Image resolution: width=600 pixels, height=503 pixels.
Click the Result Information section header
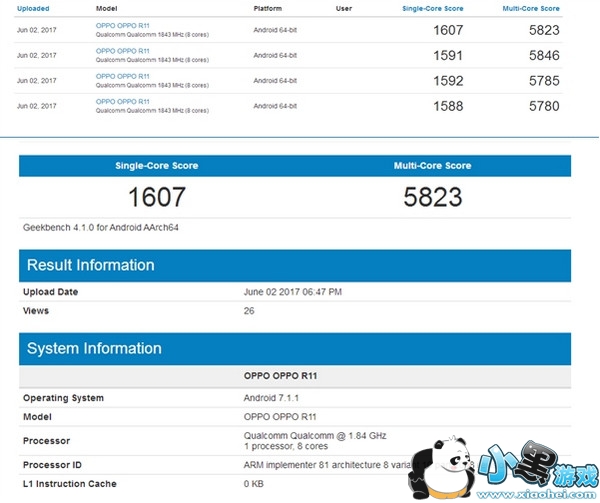pos(90,265)
